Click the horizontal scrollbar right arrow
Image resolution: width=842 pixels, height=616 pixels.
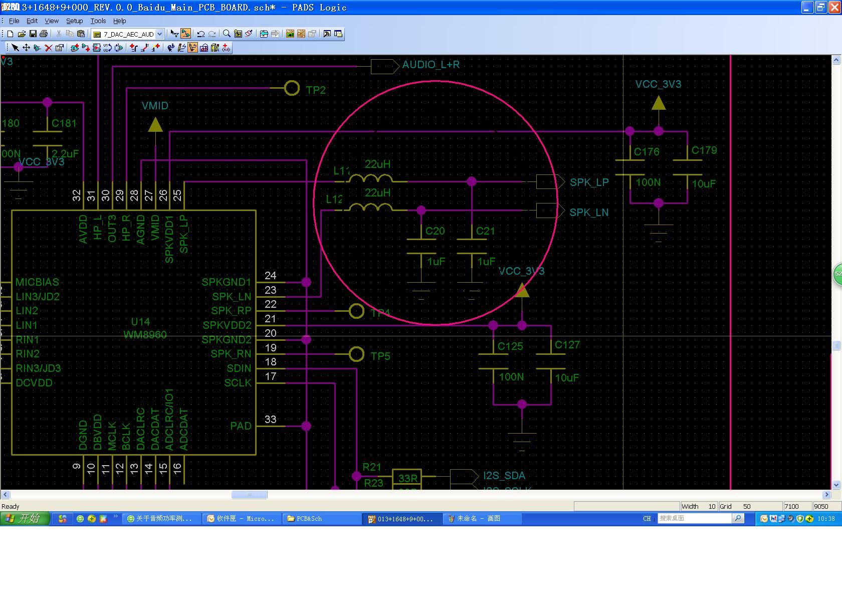(827, 495)
